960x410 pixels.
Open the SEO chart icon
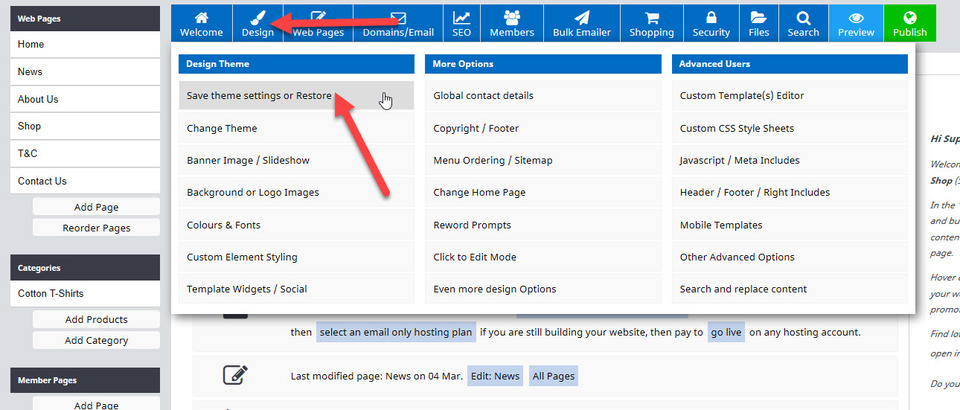[461, 18]
